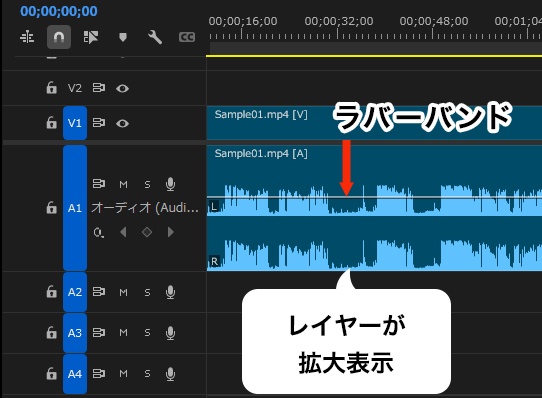Mute track A2 with M button
Viewport: 542px width, 398px height.
[123, 293]
